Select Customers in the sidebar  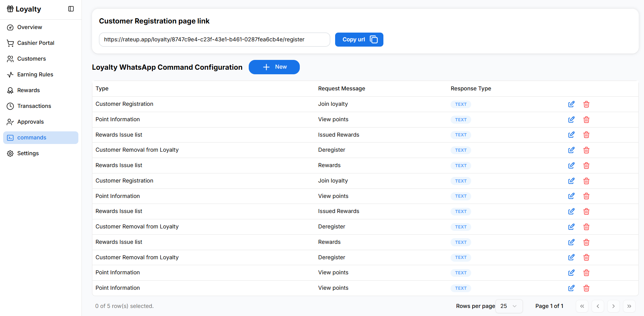pyautogui.click(x=32, y=59)
